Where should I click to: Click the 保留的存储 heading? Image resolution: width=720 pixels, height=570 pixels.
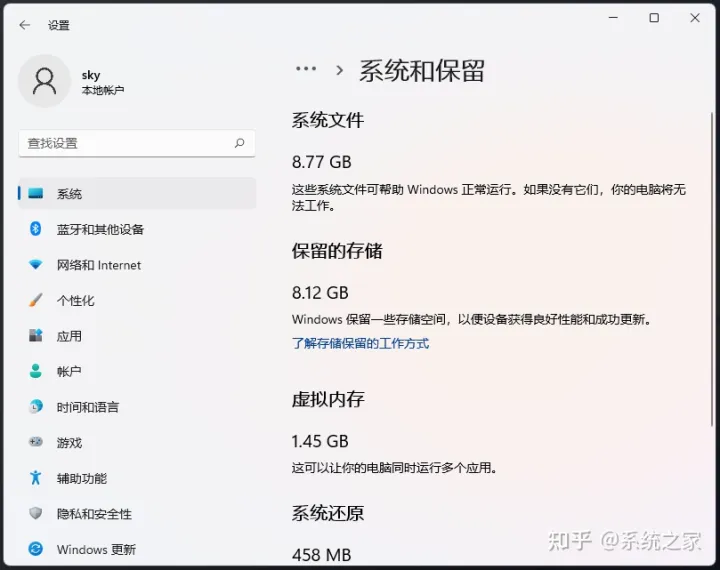pyautogui.click(x=337, y=251)
